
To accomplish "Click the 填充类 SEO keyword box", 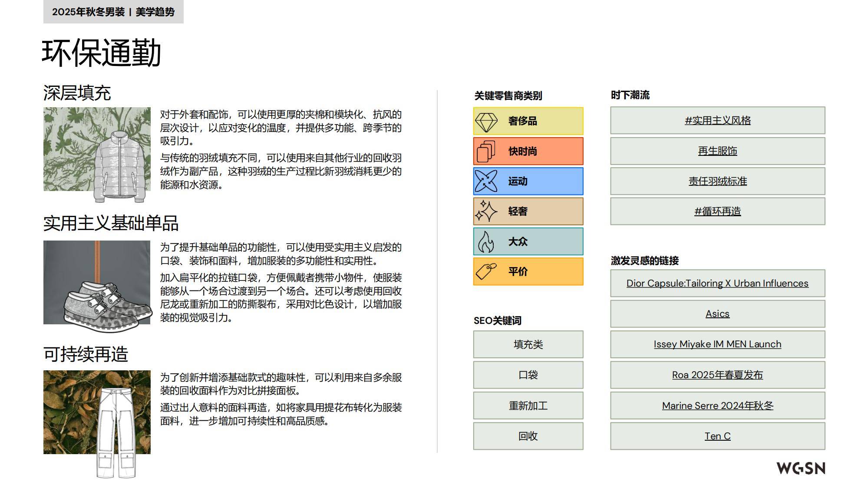I will 528,344.
